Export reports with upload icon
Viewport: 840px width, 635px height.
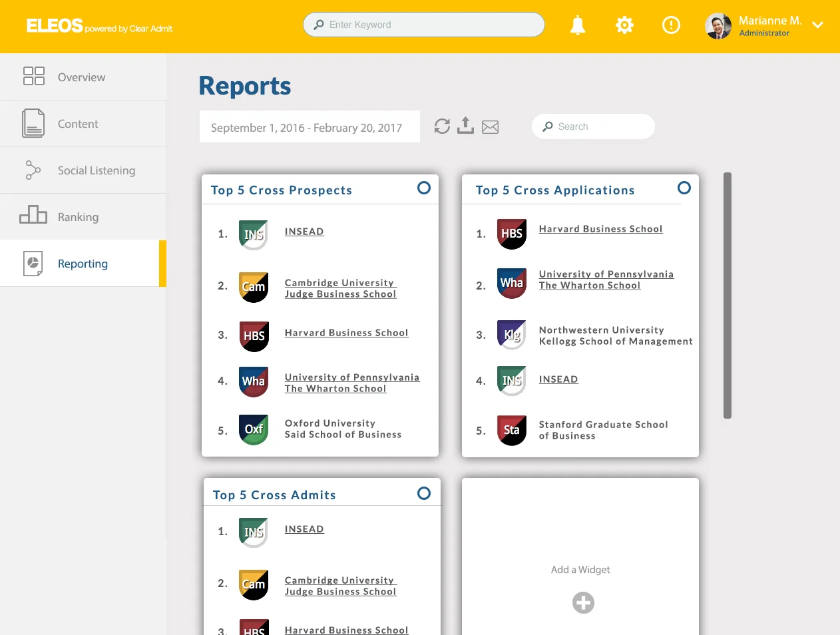[x=466, y=125]
